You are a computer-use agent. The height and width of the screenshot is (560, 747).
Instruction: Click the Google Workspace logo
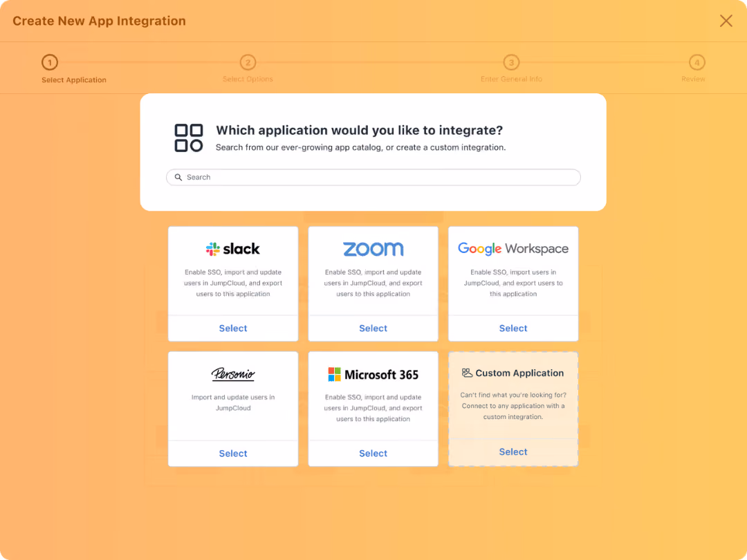click(x=513, y=249)
